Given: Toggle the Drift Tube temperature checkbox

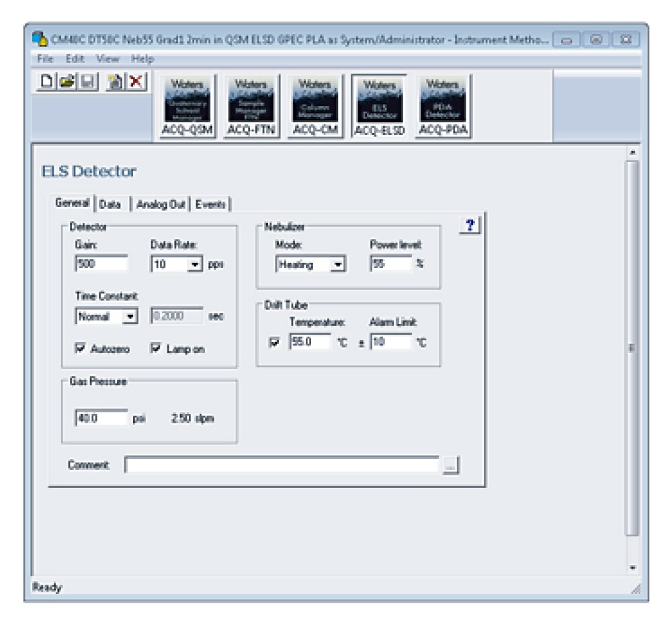Looking at the screenshot, I should pyautogui.click(x=274, y=342).
